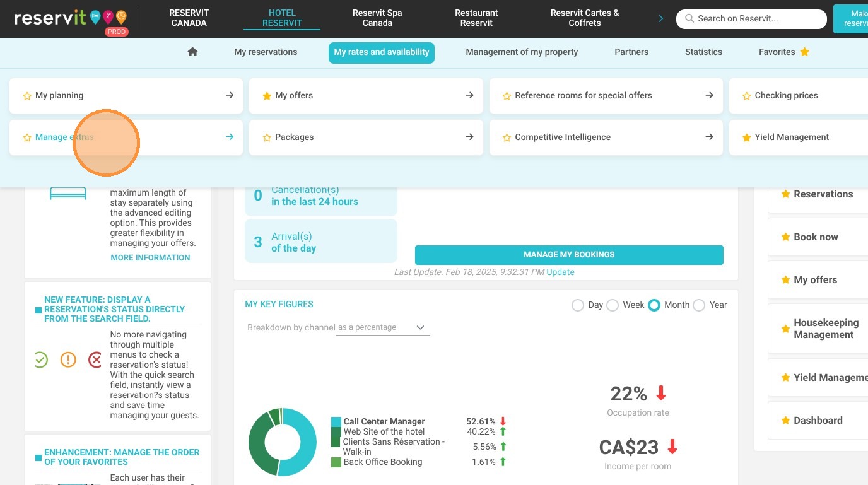Toggle star for Reference rooms for special offers
This screenshot has height=485, width=868.
[507, 96]
